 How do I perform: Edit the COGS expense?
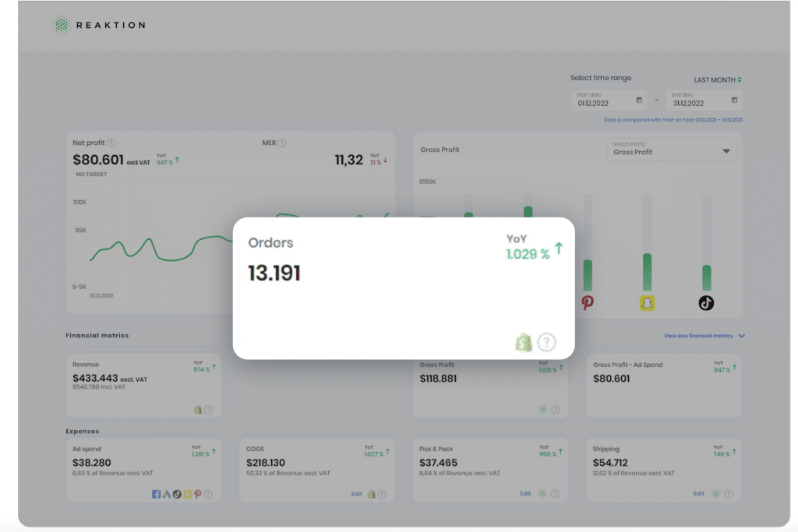click(356, 494)
